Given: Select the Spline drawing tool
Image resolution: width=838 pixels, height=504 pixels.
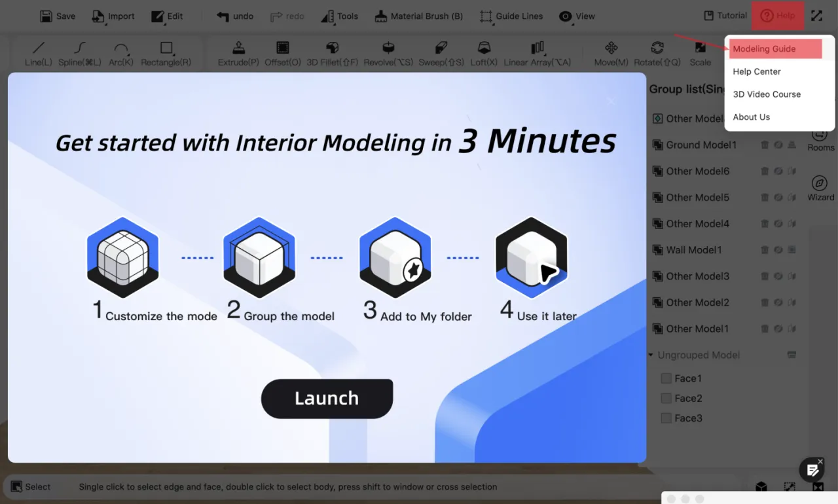Looking at the screenshot, I should point(79,54).
